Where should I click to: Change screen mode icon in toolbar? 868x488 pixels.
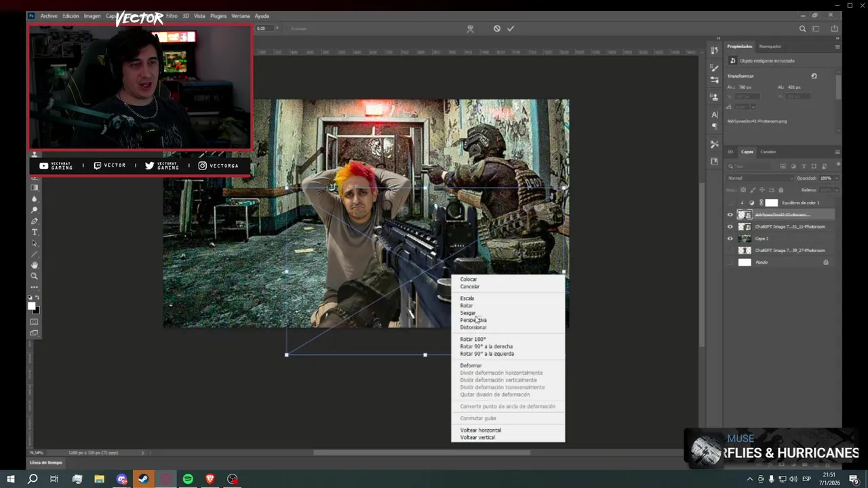[x=35, y=333]
